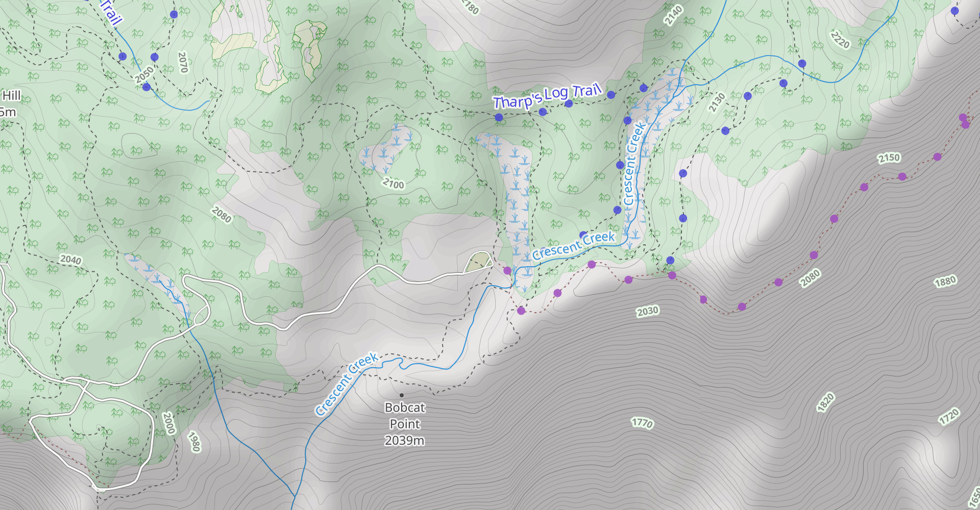Click the 1820 contour label
This screenshot has width=980, height=510.
(x=825, y=402)
